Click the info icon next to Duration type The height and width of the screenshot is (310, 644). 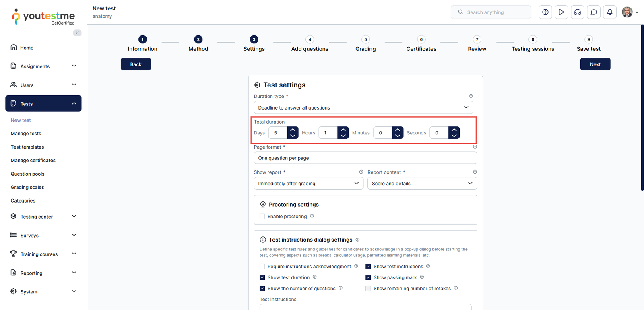click(471, 96)
